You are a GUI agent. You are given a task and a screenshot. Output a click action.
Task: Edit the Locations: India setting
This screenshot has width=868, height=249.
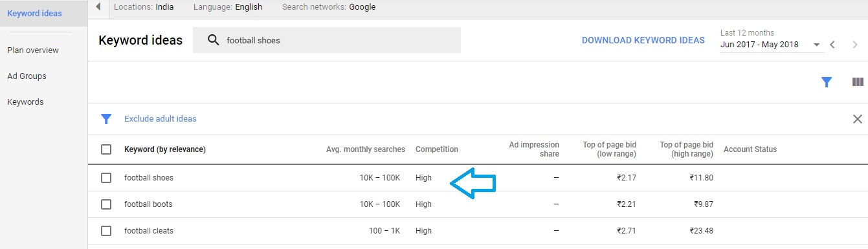click(x=144, y=7)
